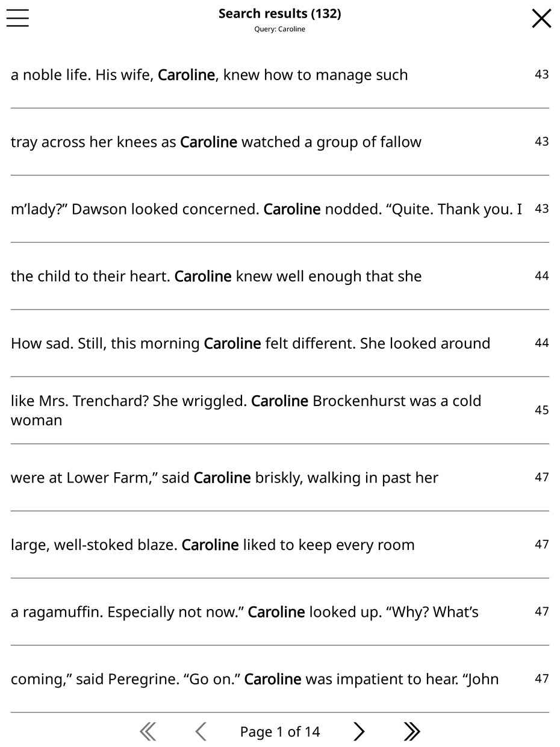Click the "Page 1 of 14" indicator
The image size is (560, 747).
280,732
